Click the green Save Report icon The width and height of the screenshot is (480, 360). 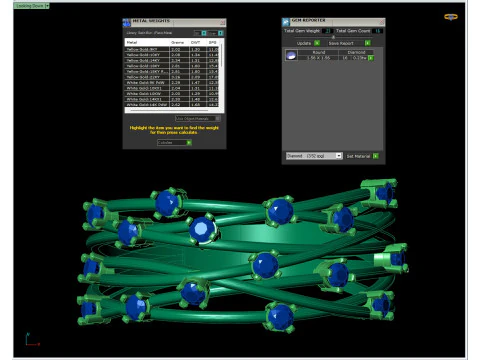[367, 43]
